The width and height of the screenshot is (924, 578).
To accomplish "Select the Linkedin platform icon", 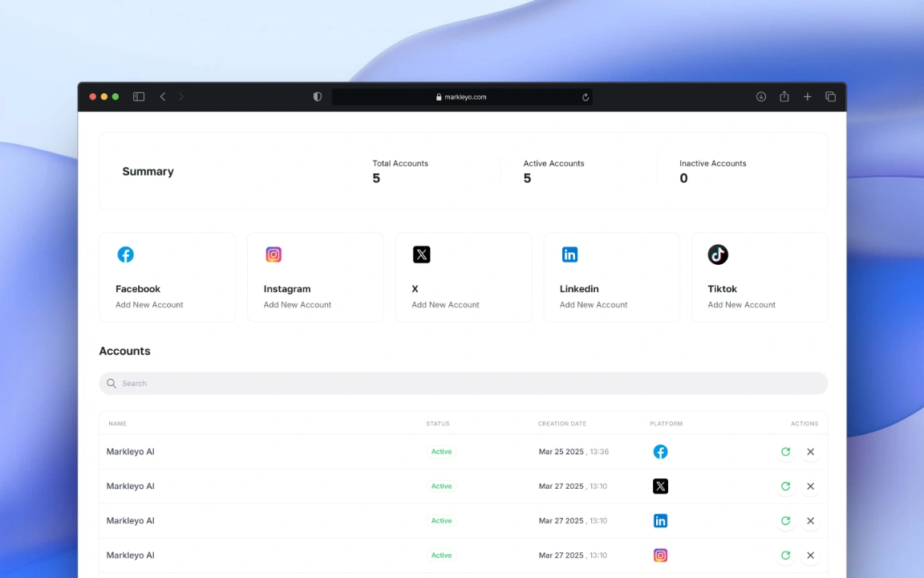I will click(569, 254).
